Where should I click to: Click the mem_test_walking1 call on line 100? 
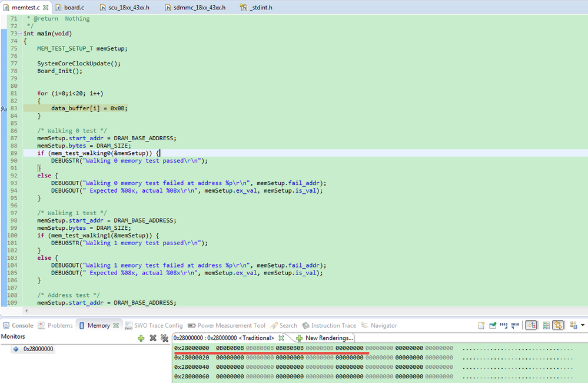click(98, 236)
